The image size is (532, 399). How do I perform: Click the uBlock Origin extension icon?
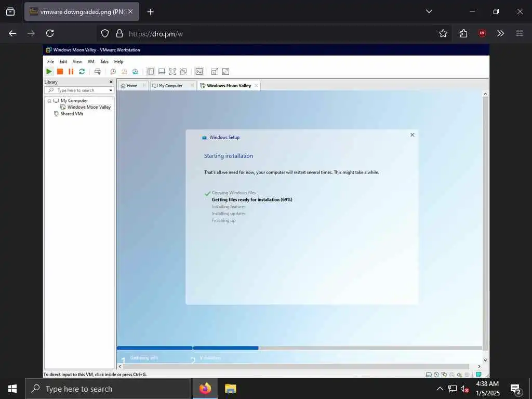click(x=482, y=33)
